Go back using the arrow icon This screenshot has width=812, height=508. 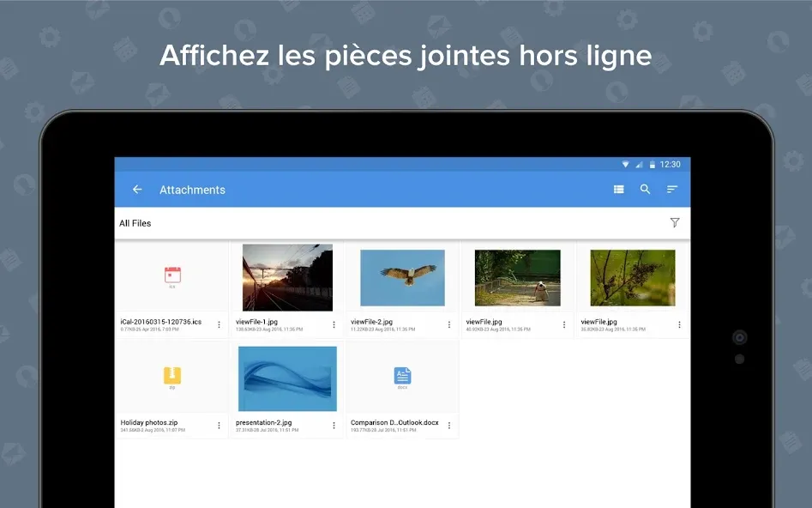(x=137, y=190)
